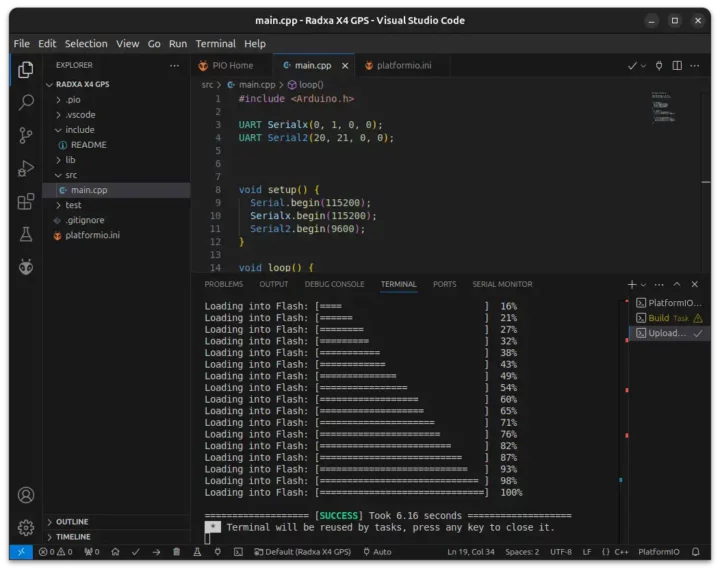720x571 pixels.
Task: Open dropdown next to PlatformIO build checkmark
Action: coord(643,66)
